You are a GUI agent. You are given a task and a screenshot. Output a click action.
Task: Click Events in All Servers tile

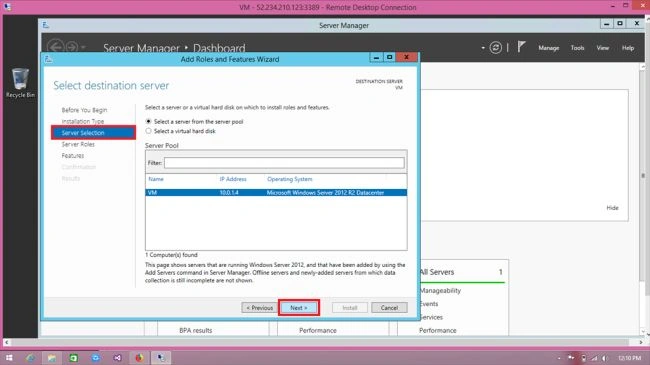pos(429,304)
